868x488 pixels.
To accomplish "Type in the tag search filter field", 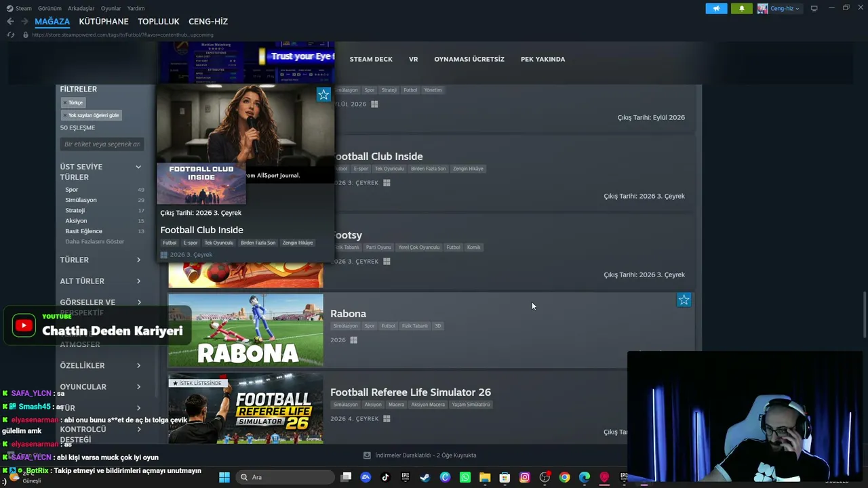I will (x=102, y=144).
